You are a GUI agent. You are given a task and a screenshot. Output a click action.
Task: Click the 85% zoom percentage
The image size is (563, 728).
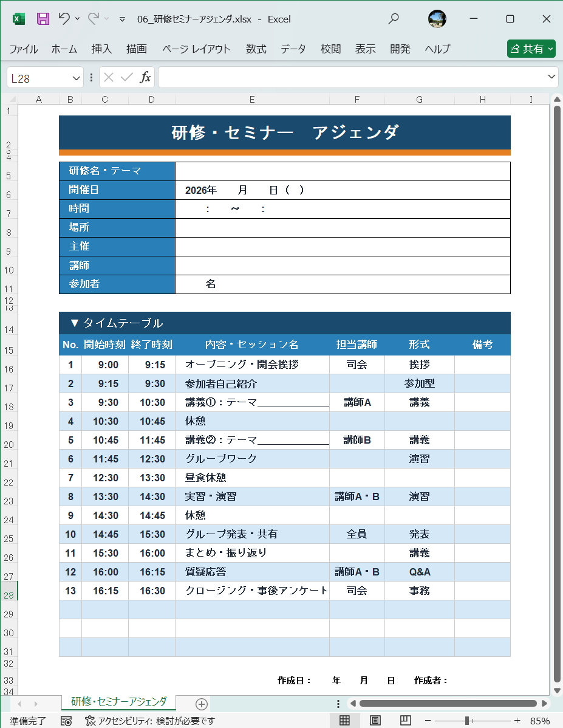point(542,720)
